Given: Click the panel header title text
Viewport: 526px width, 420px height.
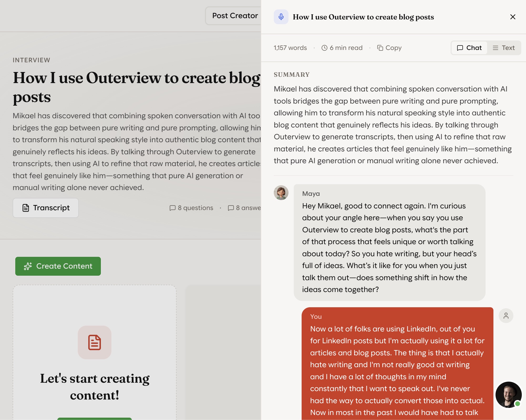Looking at the screenshot, I should pos(363,17).
